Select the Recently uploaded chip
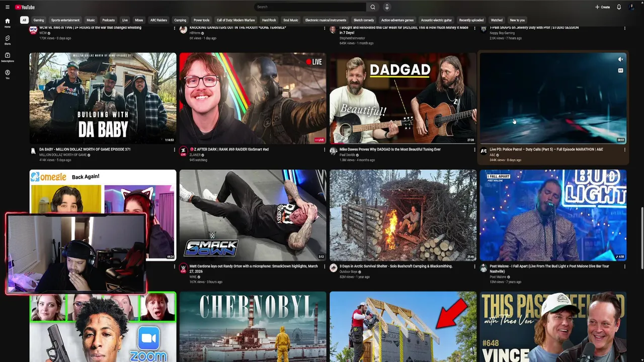Viewport: 644px width, 362px height. click(x=471, y=20)
